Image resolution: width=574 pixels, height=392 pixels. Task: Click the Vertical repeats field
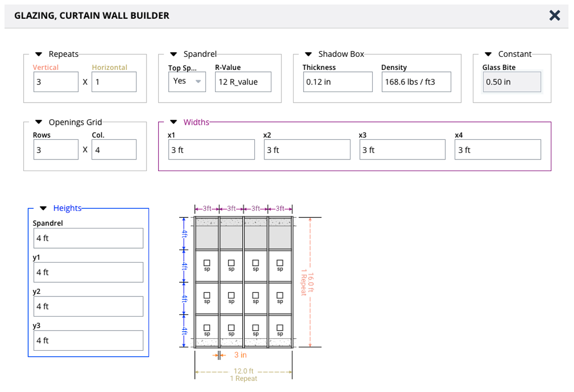(x=55, y=82)
